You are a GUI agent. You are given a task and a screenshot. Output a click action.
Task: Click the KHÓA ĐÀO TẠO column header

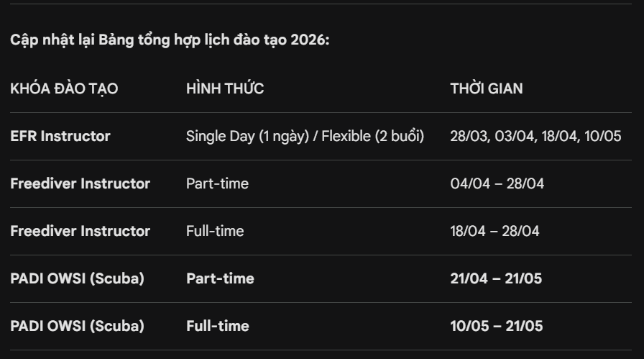64,89
